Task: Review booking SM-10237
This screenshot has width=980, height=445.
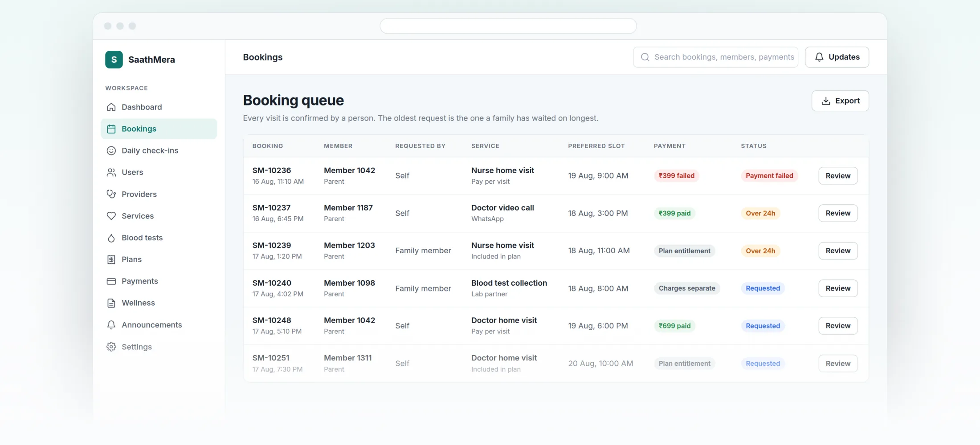Action: pos(838,213)
